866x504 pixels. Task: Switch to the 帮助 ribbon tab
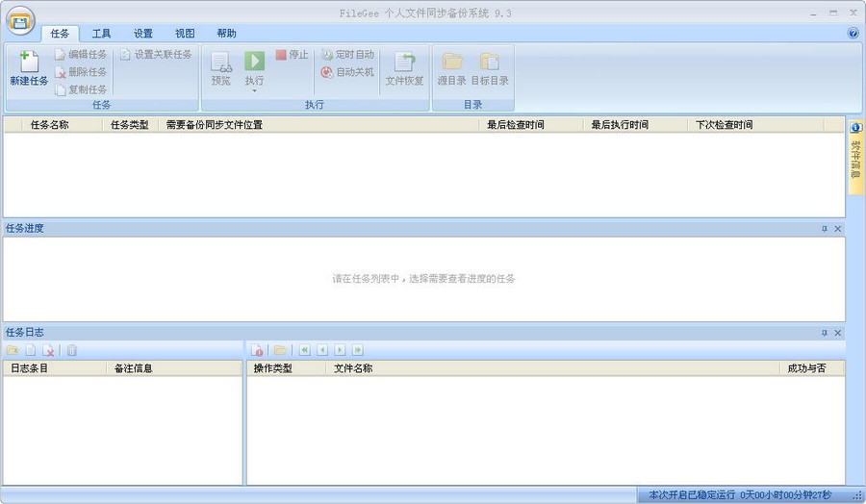pos(226,34)
